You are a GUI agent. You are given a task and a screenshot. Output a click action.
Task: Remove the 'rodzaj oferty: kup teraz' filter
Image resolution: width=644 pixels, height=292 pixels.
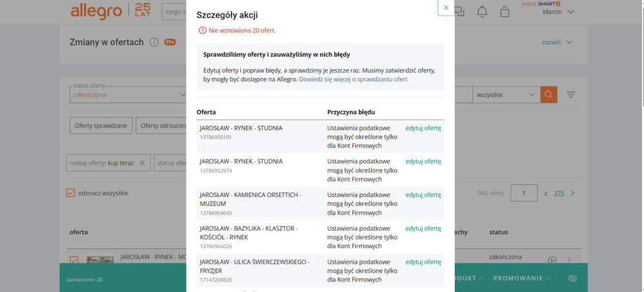coord(143,163)
